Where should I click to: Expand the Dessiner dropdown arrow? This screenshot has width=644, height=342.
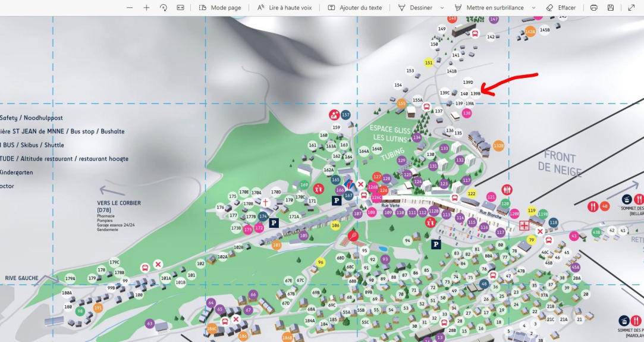[x=442, y=8]
